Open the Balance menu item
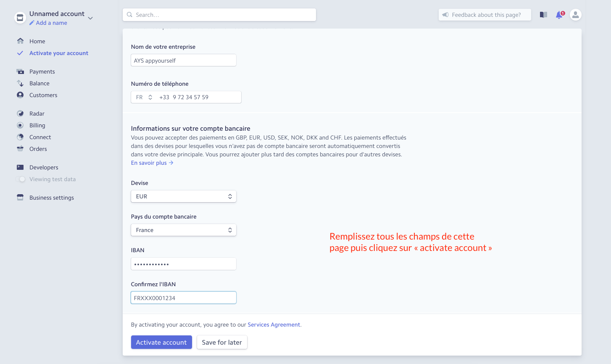 pyautogui.click(x=40, y=83)
